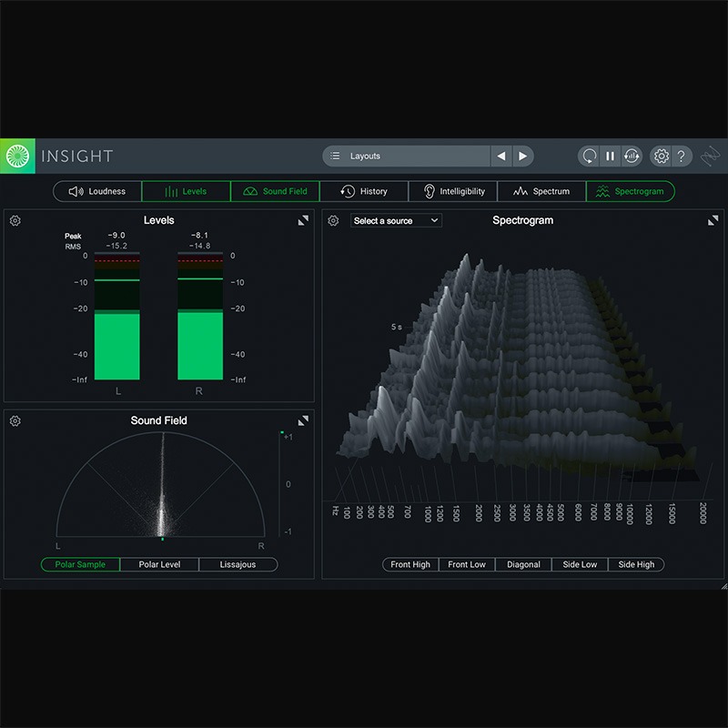
Task: Click the Sound Field panel title
Action: pyautogui.click(x=158, y=420)
